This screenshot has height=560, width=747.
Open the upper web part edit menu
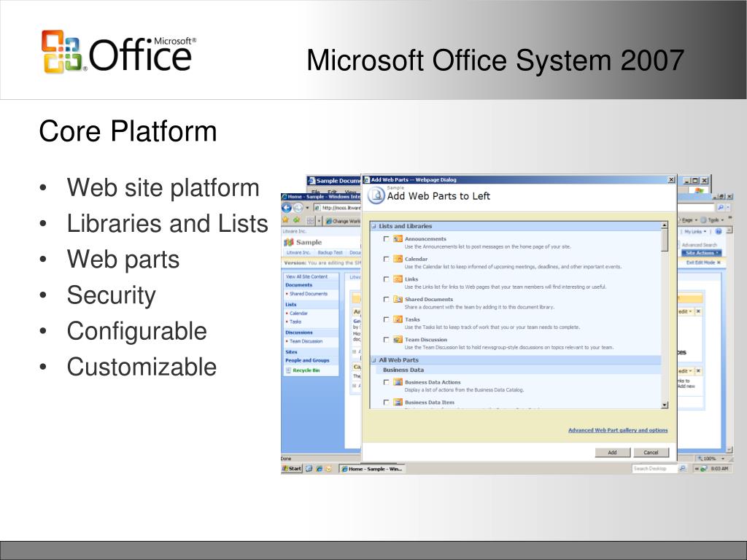685,311
